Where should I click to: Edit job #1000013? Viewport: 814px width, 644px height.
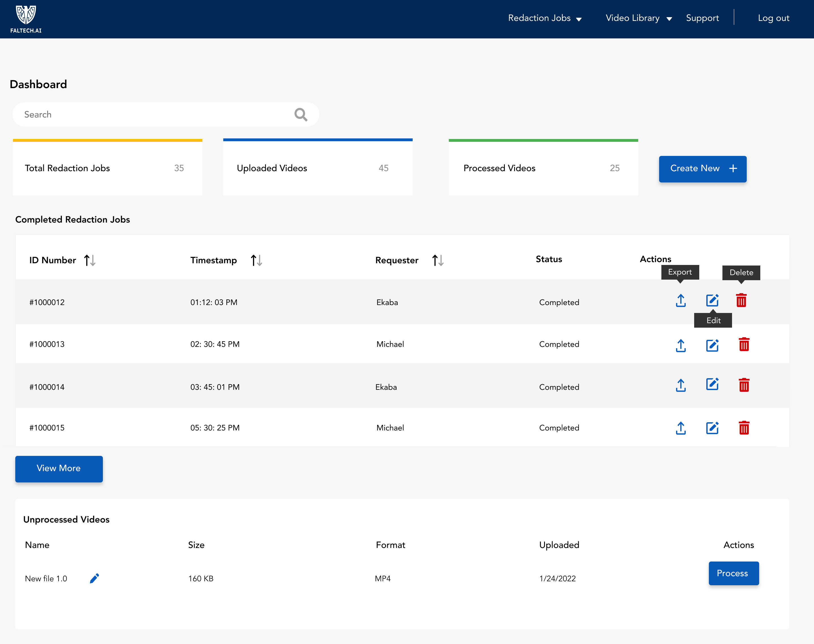point(712,345)
